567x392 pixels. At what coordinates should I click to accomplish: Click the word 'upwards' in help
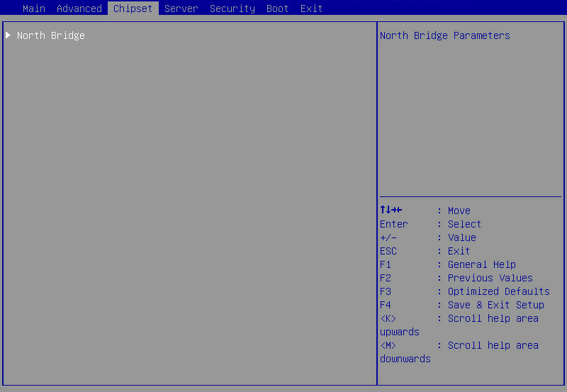coord(400,332)
